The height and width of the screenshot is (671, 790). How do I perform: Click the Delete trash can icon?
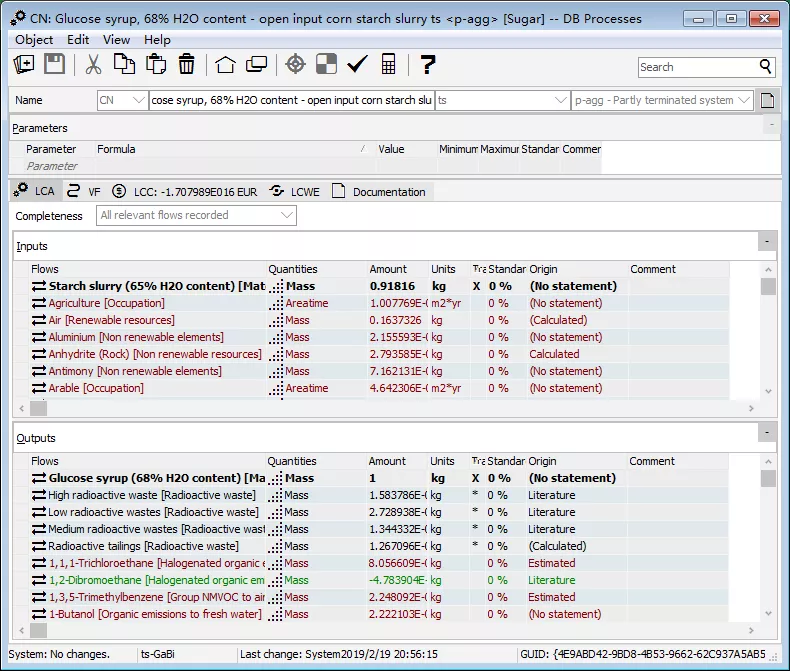click(x=186, y=64)
